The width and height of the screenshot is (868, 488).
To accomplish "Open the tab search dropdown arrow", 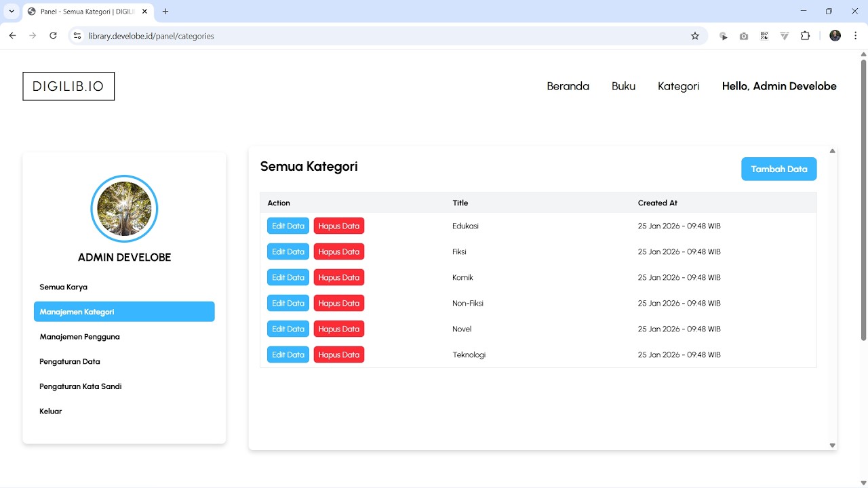I will click(x=12, y=12).
